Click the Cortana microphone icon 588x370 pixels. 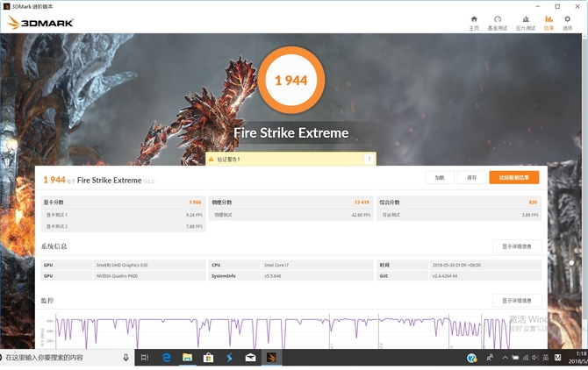125,358
